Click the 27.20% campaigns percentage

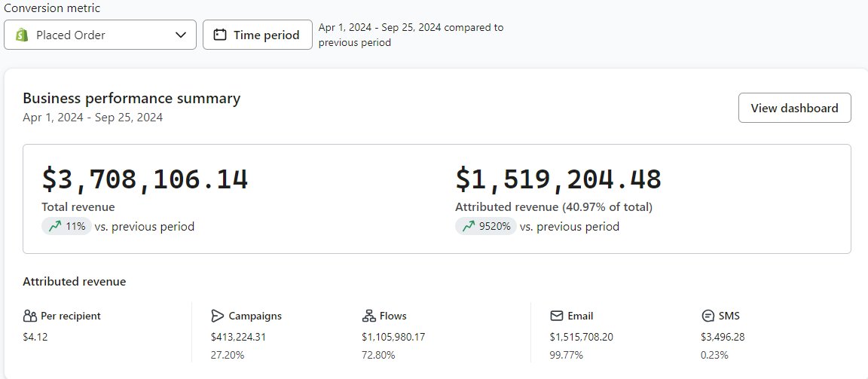click(228, 355)
